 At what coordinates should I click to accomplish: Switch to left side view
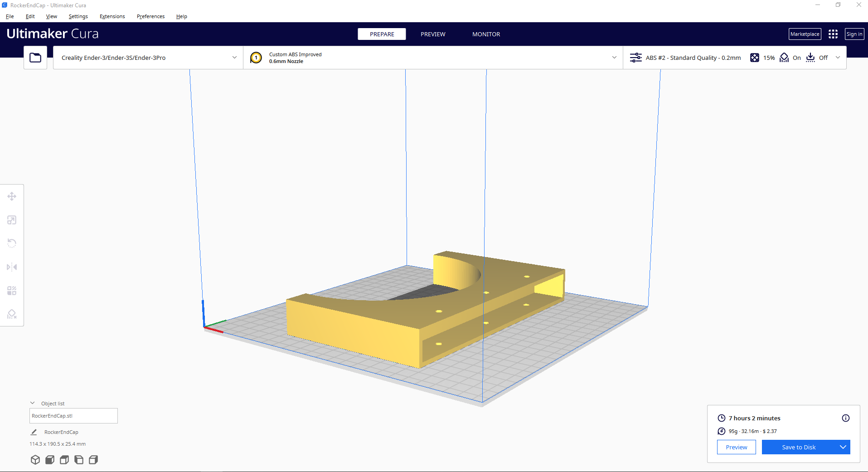coord(79,460)
